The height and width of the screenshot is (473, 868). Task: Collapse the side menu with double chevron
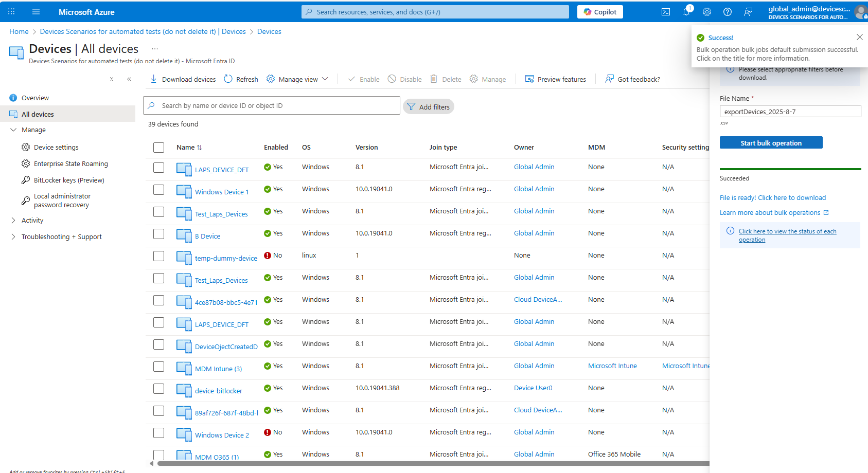129,79
